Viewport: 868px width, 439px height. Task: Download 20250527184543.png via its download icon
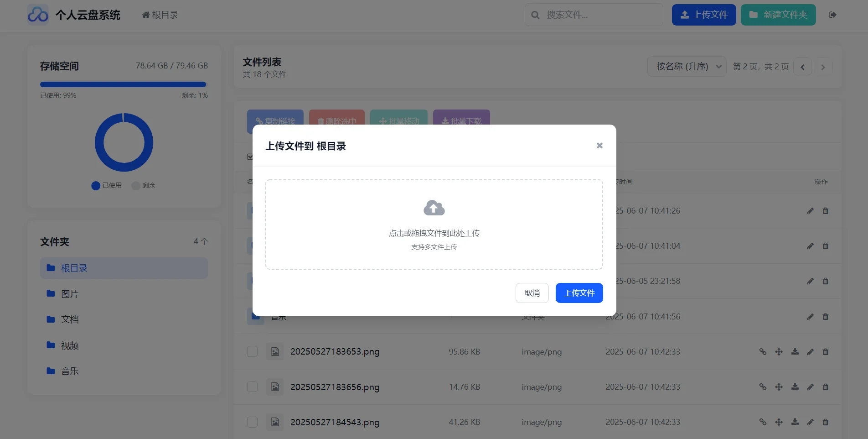coord(795,422)
